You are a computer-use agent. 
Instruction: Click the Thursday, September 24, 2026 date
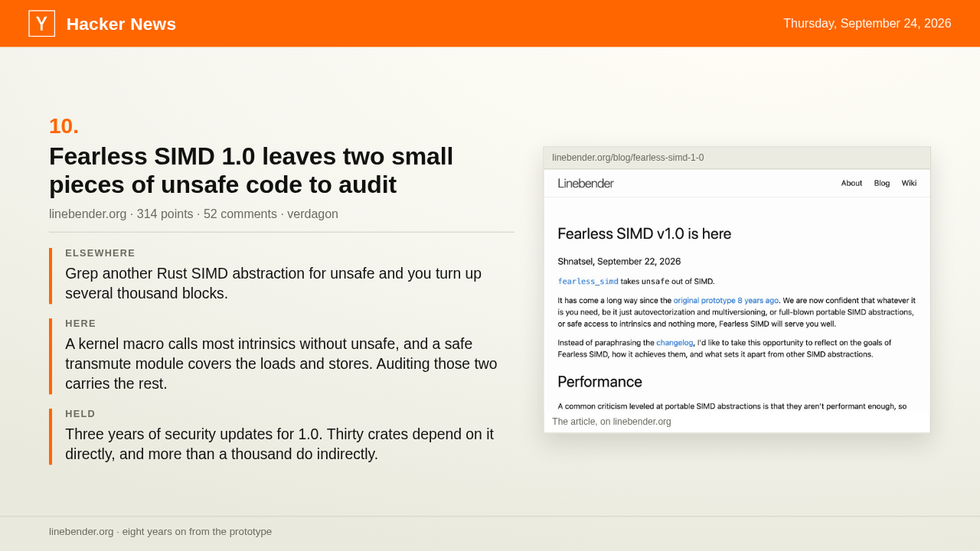click(867, 24)
